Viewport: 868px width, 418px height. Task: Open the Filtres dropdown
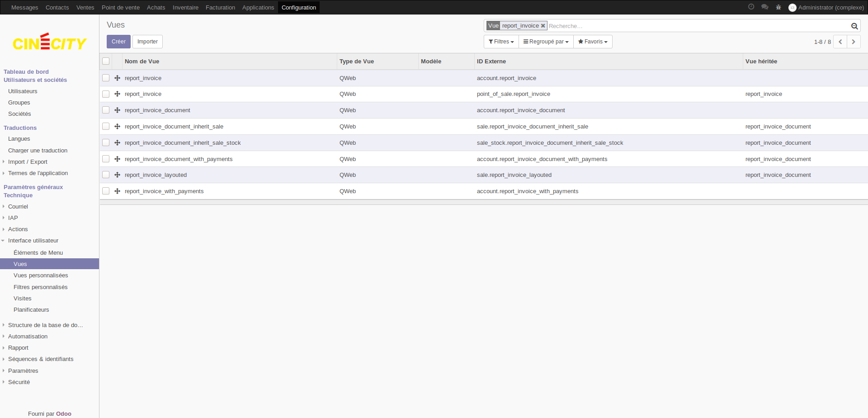coord(501,42)
